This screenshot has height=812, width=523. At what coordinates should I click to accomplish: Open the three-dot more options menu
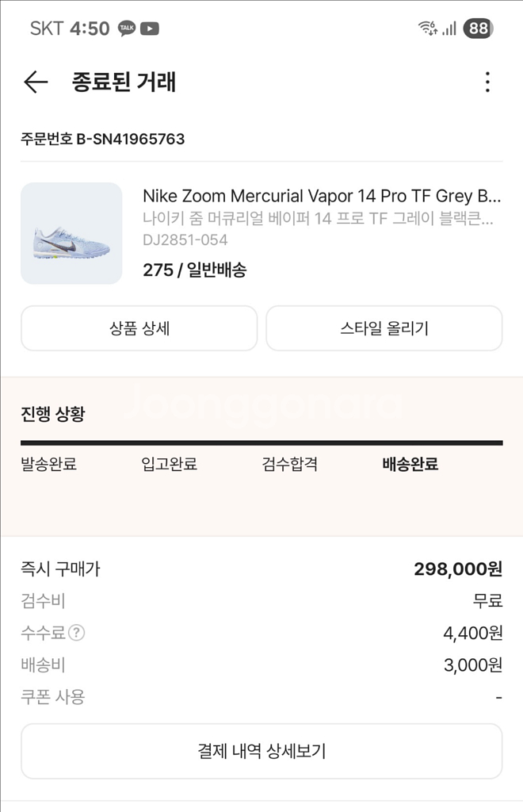(487, 82)
